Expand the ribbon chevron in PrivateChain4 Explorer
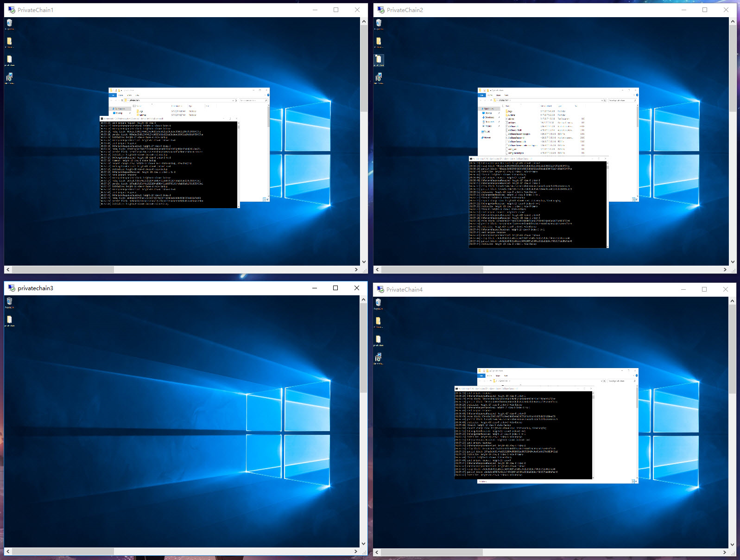 tap(633, 375)
